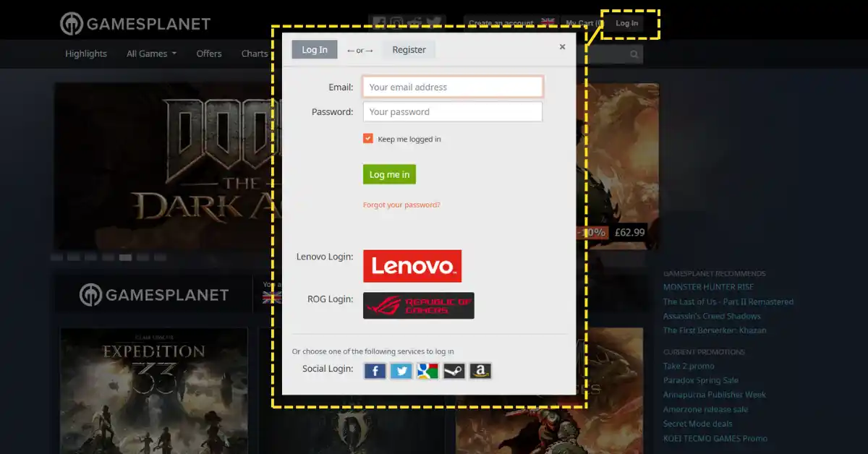Select the ROG Login option
The width and height of the screenshot is (868, 454).
click(x=418, y=304)
